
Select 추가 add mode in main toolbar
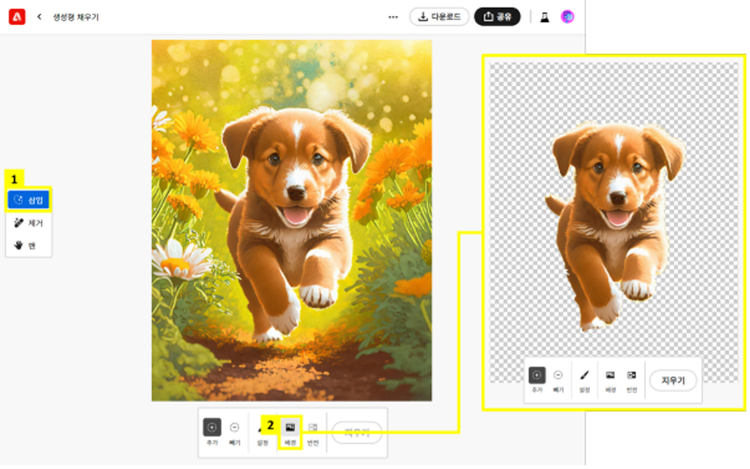[x=212, y=432]
